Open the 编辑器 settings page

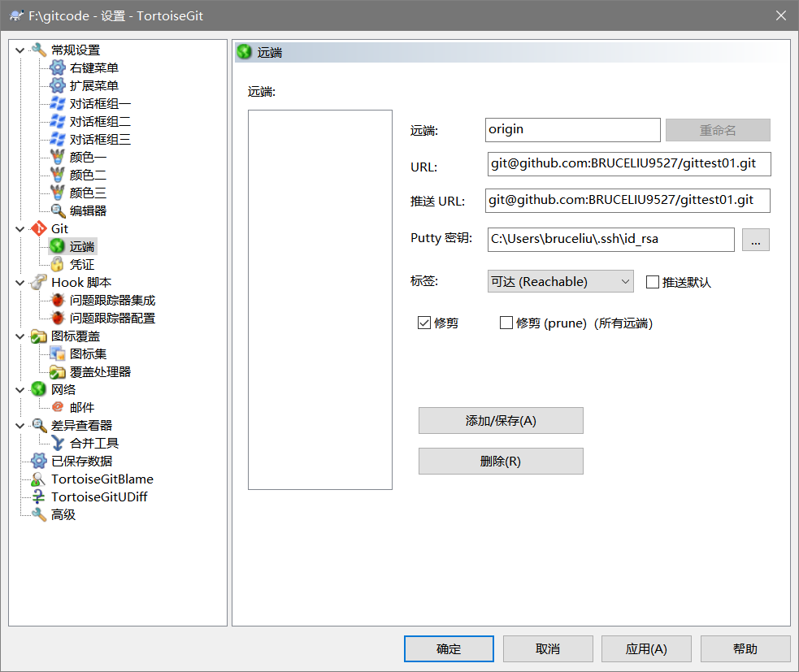click(88, 210)
